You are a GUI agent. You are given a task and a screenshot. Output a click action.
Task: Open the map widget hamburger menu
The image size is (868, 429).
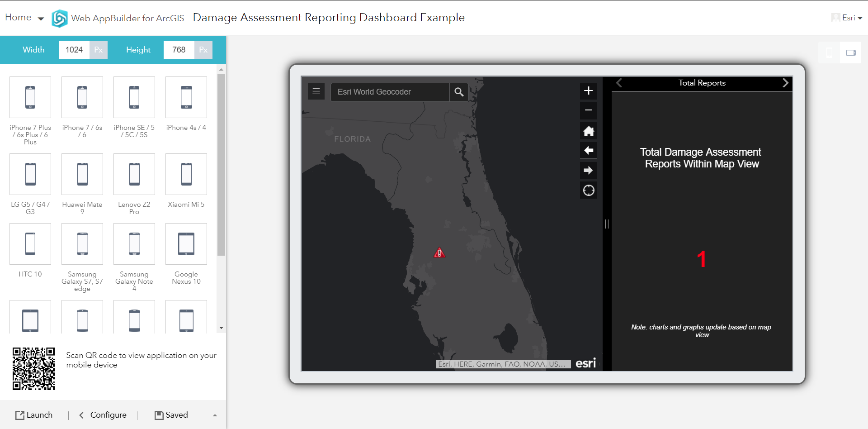point(316,91)
